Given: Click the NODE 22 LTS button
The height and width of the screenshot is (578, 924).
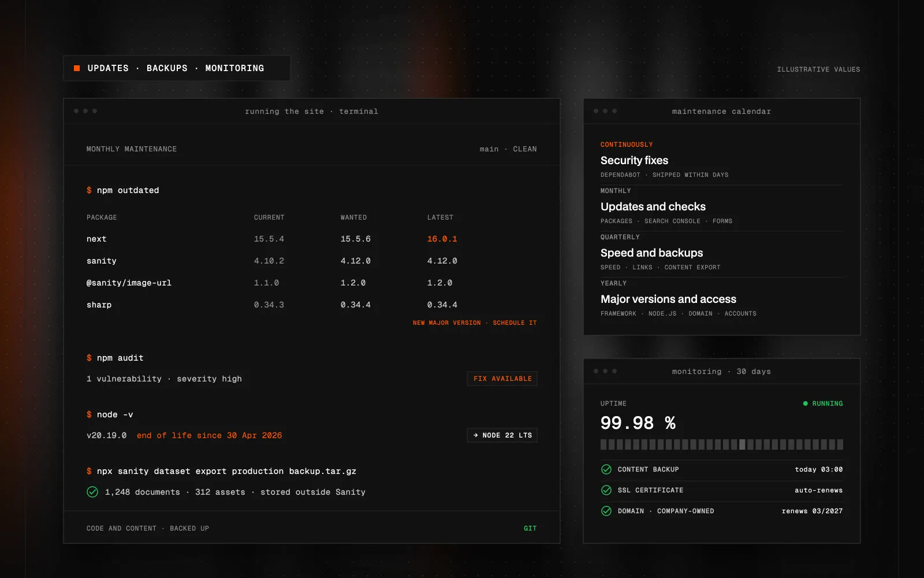Looking at the screenshot, I should click(x=502, y=435).
